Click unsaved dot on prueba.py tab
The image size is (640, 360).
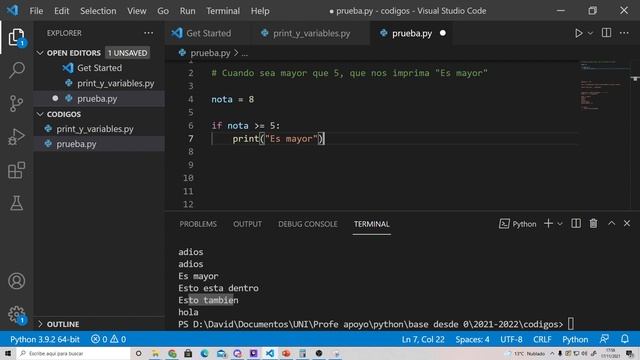point(443,33)
